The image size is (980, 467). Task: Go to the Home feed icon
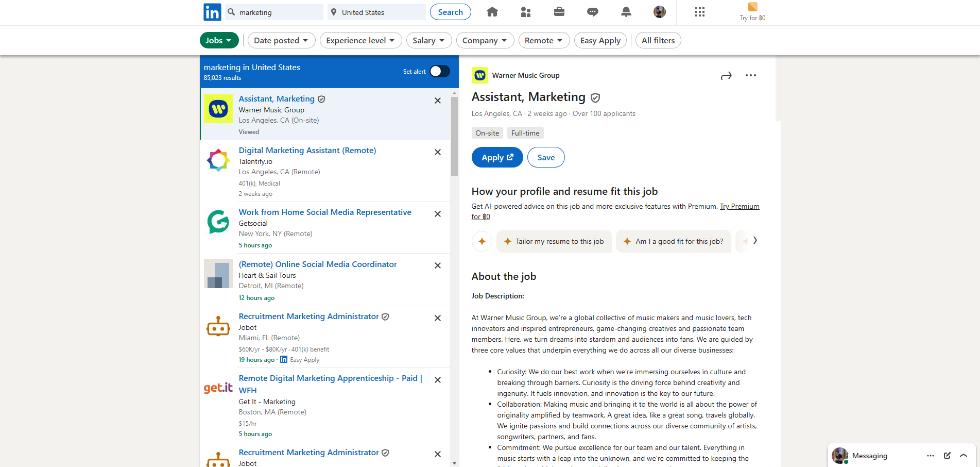[x=492, y=12]
